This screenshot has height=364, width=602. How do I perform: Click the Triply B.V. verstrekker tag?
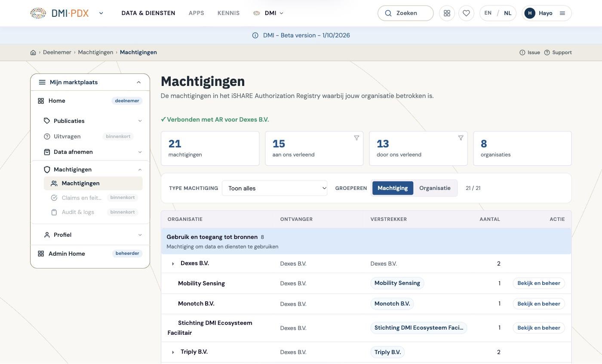click(387, 352)
